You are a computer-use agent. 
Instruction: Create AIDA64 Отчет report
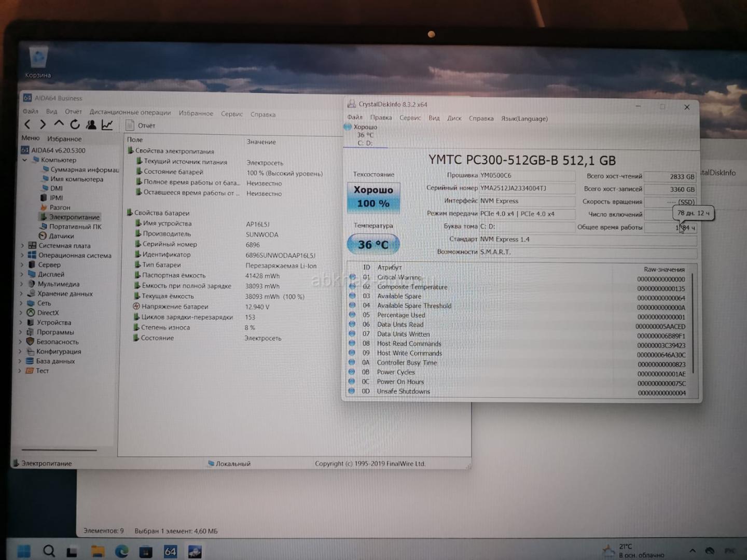pyautogui.click(x=141, y=125)
